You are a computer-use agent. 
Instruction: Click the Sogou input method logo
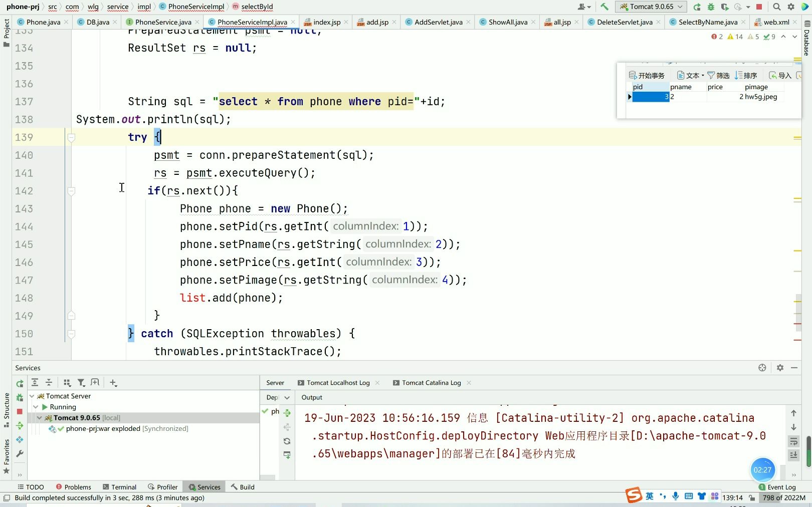634,495
